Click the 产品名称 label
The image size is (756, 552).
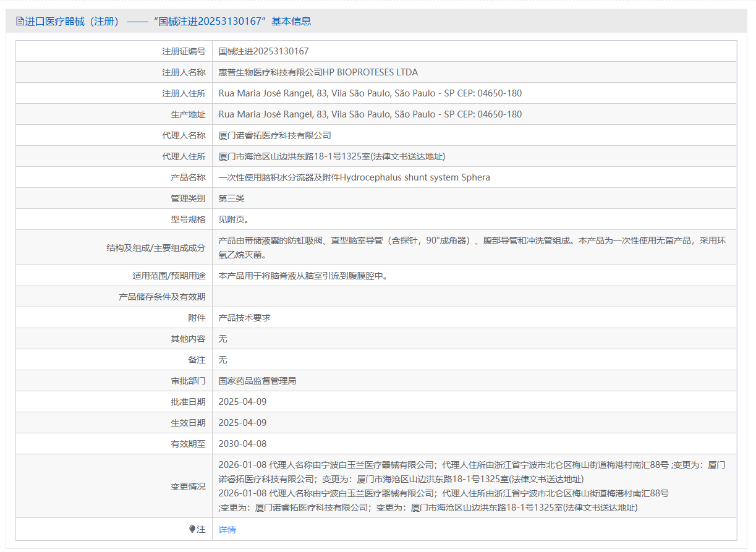click(189, 177)
